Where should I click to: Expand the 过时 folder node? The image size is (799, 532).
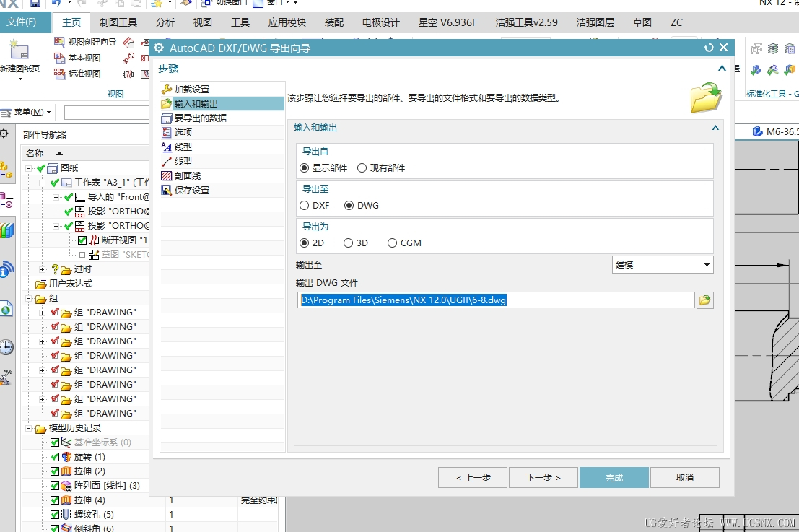coord(43,269)
